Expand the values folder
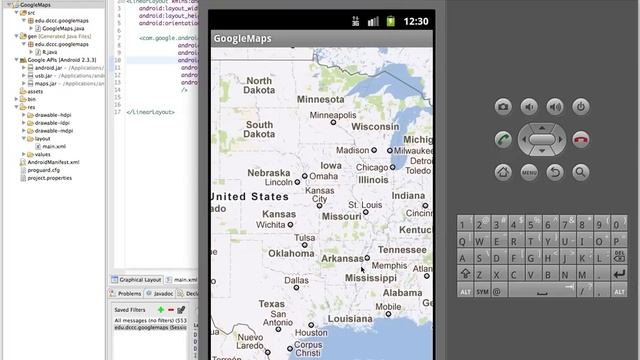The width and height of the screenshot is (640, 360). pyautogui.click(x=24, y=154)
